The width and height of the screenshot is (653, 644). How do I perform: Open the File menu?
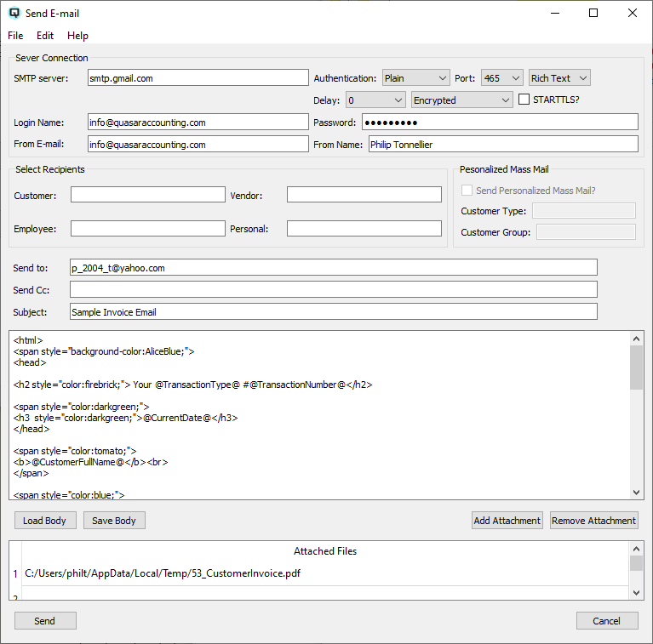(15, 36)
